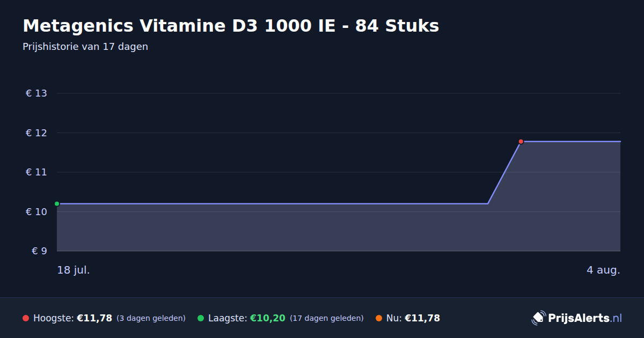
Task: Click the 4 aug. end date label
Action: click(603, 270)
